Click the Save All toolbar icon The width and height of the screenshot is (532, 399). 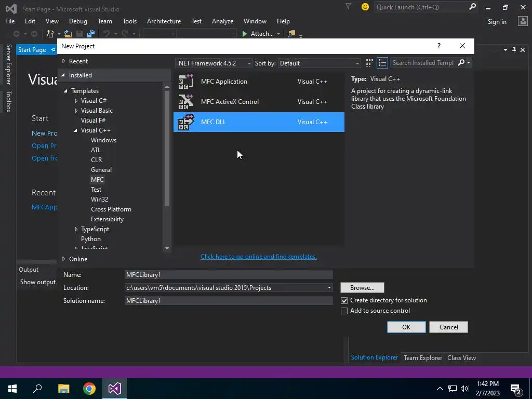tap(90, 34)
